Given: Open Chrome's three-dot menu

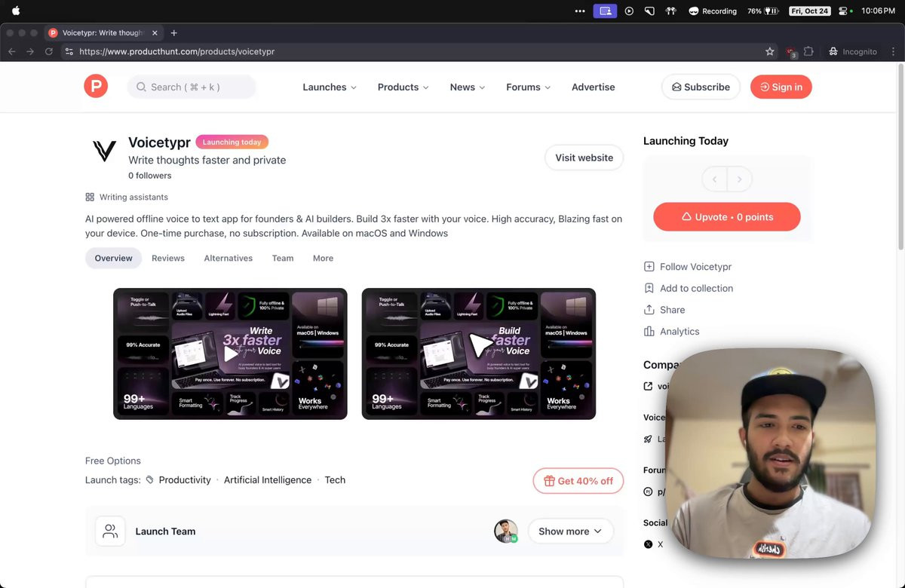Looking at the screenshot, I should point(894,51).
